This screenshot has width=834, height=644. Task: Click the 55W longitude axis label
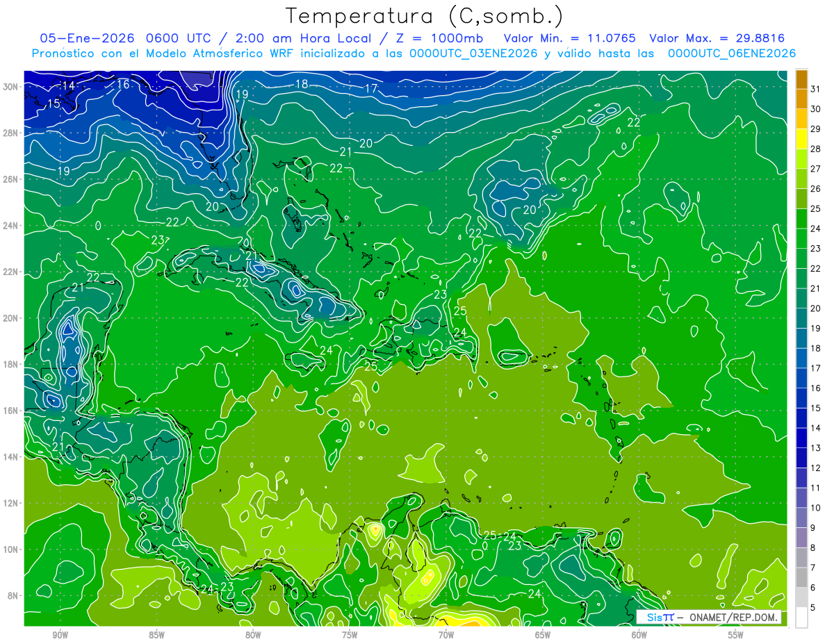pos(735,634)
